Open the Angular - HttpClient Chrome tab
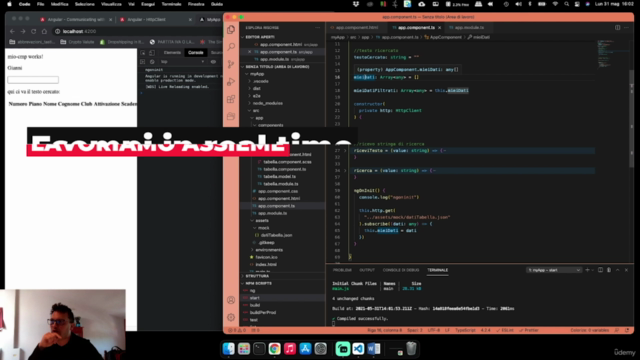The width and height of the screenshot is (640, 360). [155, 20]
